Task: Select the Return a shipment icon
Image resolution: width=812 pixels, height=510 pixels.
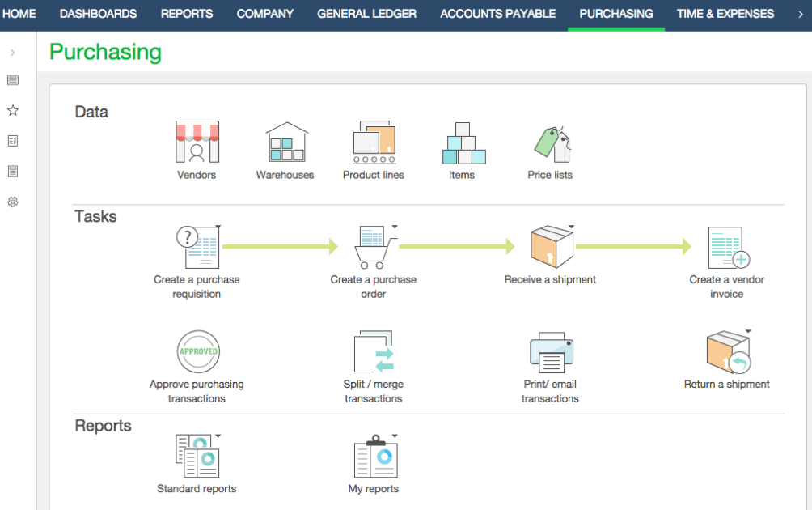Action: (x=726, y=351)
